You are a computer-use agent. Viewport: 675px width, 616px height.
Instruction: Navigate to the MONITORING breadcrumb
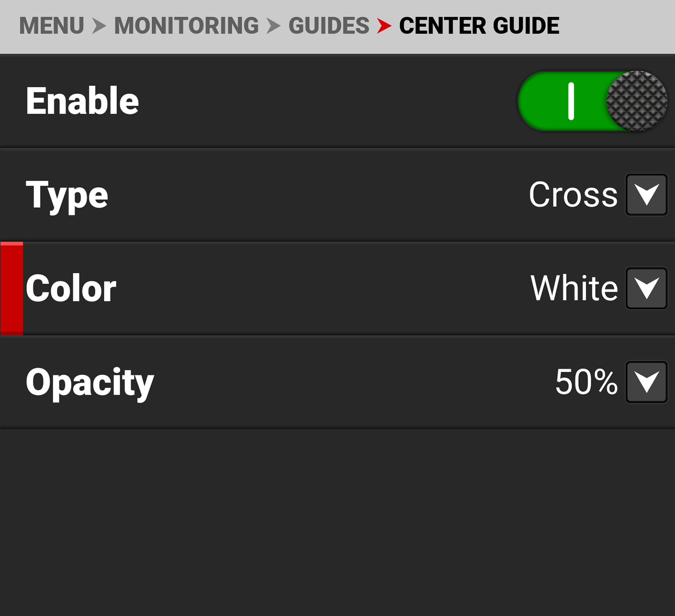tap(186, 26)
